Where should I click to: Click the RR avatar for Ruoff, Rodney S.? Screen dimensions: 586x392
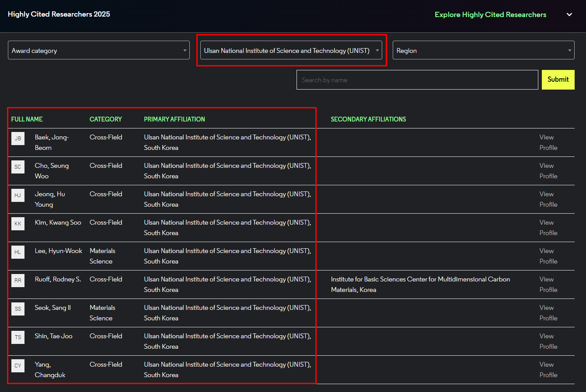[18, 281]
